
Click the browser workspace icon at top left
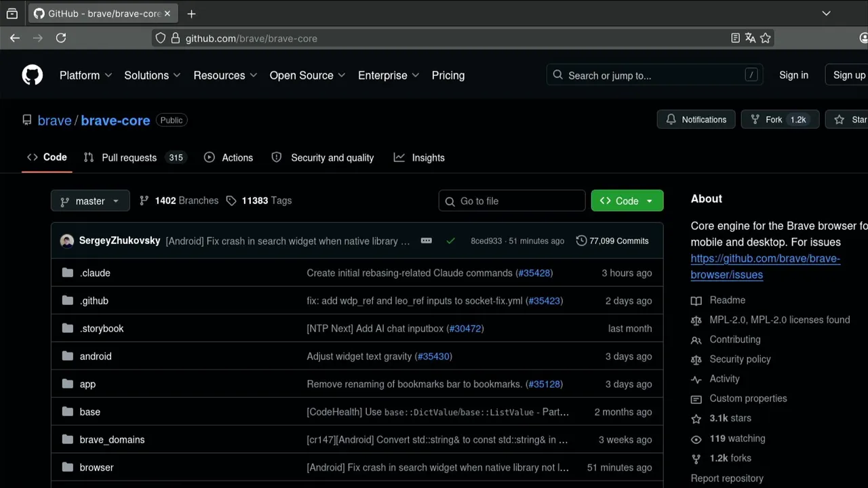[12, 14]
